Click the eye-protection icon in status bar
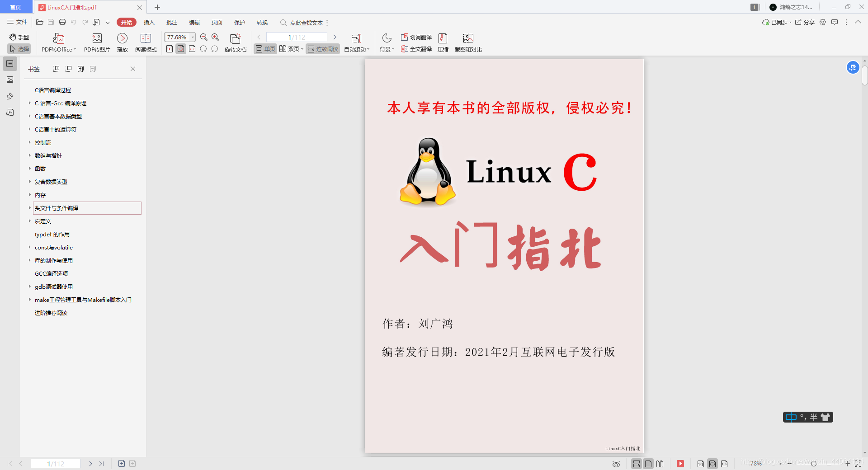The width and height of the screenshot is (868, 470). pyautogui.click(x=616, y=464)
